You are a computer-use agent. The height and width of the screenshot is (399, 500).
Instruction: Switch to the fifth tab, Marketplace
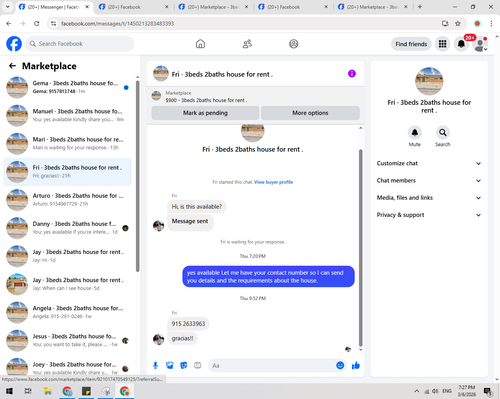(x=373, y=7)
